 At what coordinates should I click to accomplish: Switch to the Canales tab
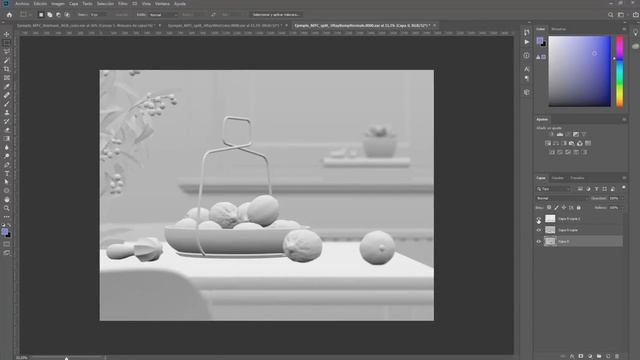click(x=558, y=178)
